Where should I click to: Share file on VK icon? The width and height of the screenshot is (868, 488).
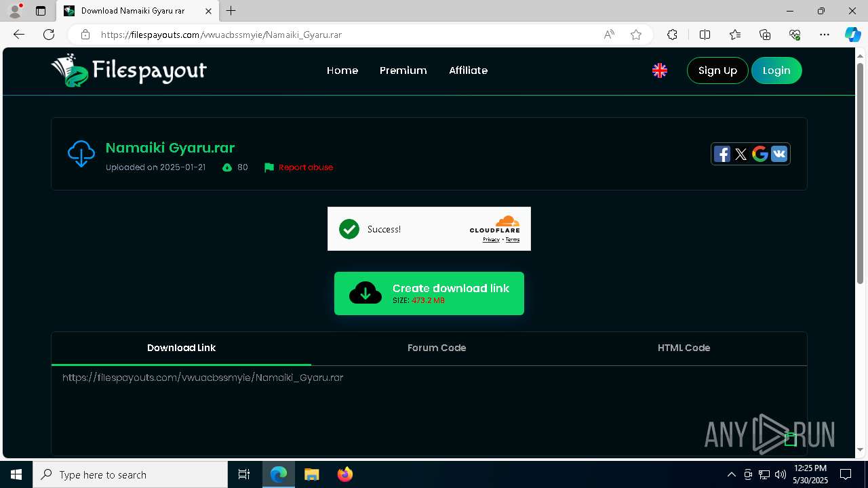click(779, 154)
